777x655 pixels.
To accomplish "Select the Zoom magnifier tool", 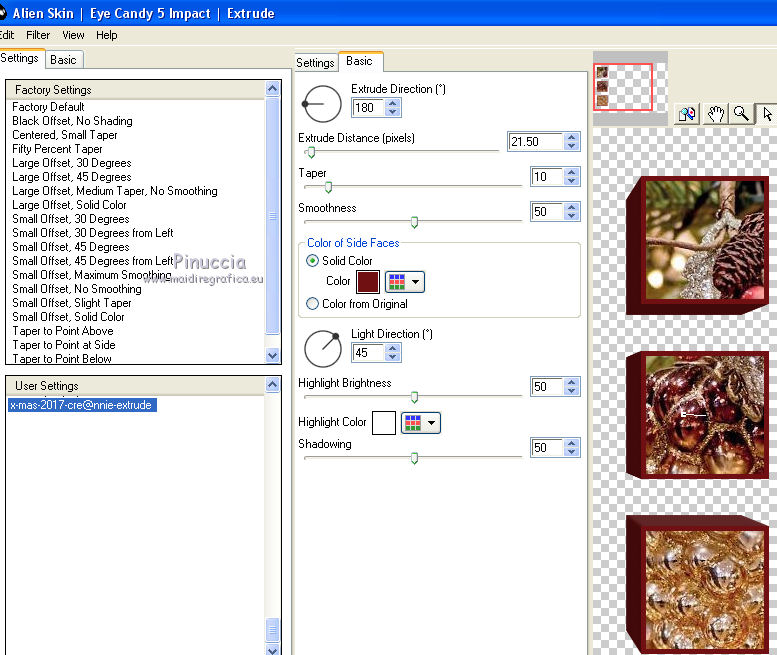I will click(x=742, y=114).
